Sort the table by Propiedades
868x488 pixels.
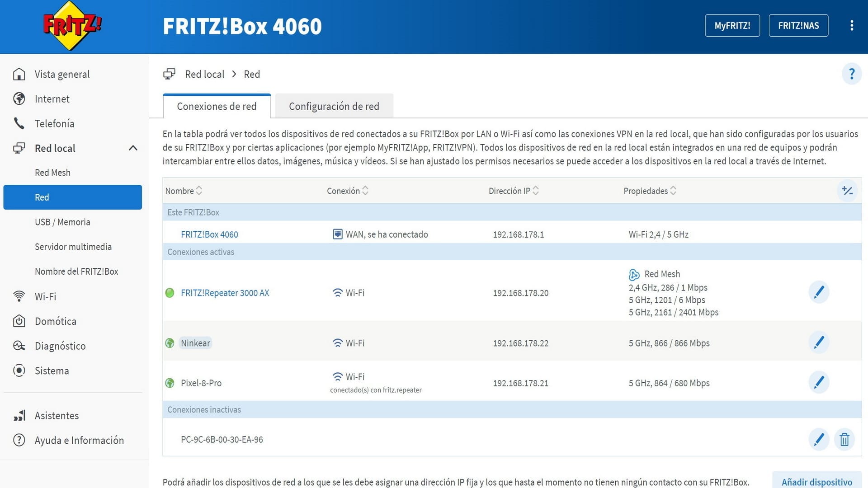click(x=650, y=191)
